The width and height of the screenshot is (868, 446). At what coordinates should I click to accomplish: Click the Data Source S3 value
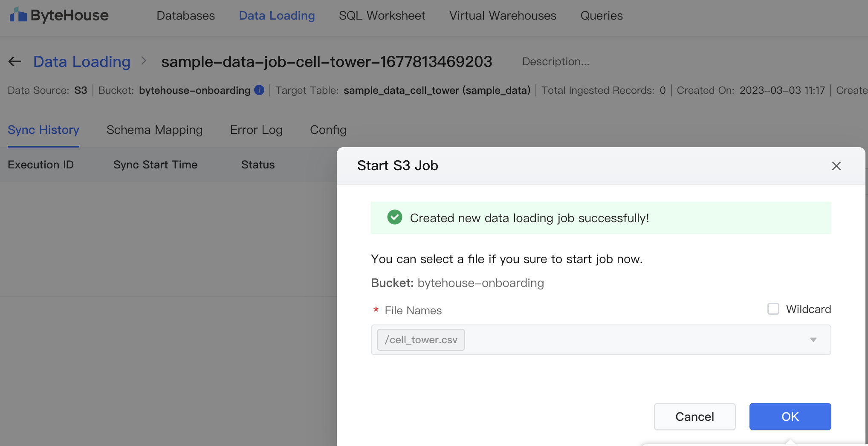[x=81, y=90]
